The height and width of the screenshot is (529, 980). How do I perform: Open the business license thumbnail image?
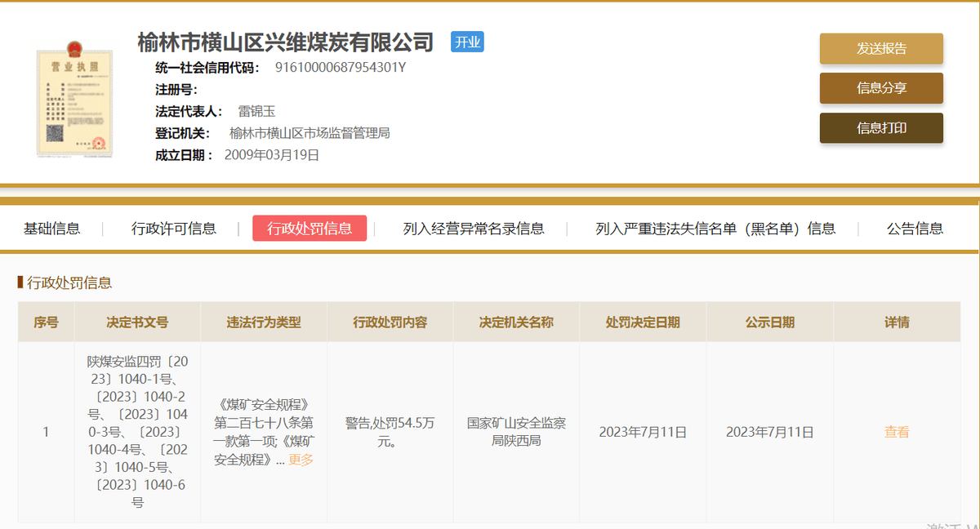(74, 102)
